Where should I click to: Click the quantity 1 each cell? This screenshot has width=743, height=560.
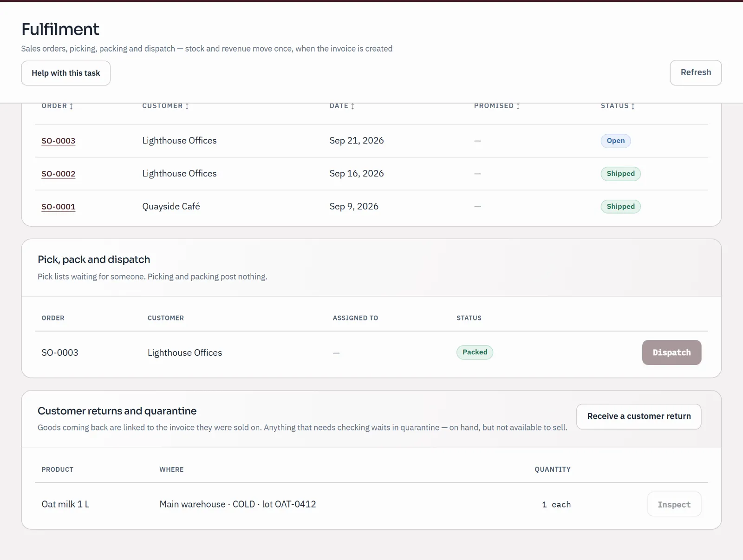click(556, 505)
